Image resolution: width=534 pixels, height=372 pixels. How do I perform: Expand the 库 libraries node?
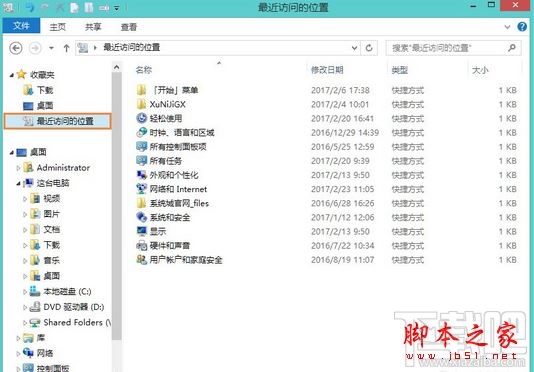pos(18,338)
